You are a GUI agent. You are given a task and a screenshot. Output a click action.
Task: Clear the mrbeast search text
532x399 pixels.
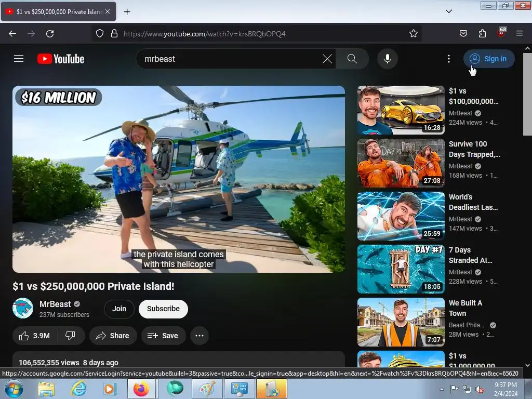click(x=327, y=59)
